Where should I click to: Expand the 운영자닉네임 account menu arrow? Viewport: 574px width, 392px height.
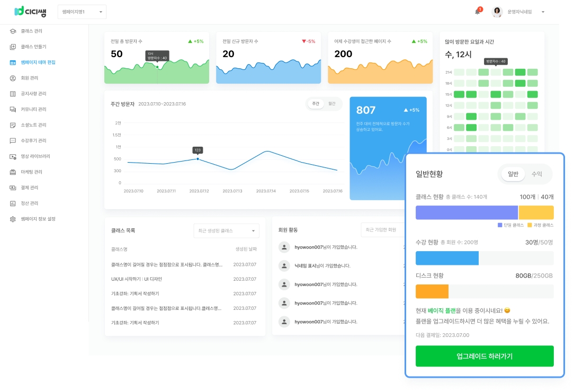(543, 12)
